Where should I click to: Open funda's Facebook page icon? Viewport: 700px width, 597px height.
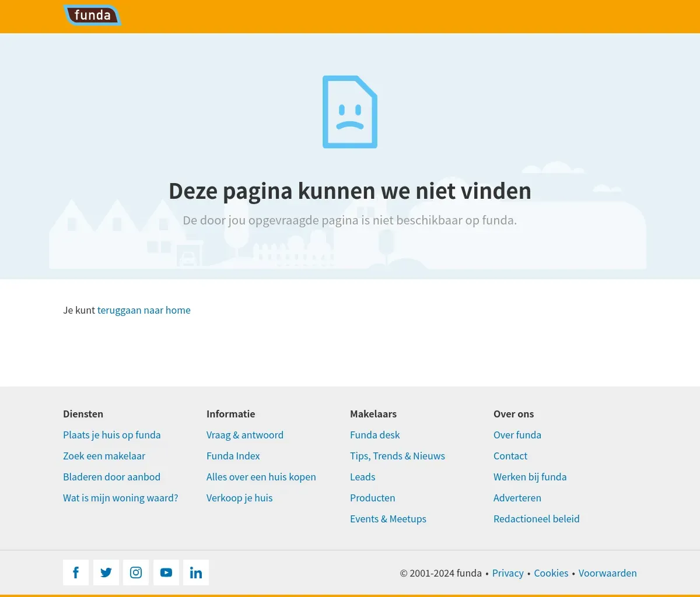pyautogui.click(x=76, y=573)
